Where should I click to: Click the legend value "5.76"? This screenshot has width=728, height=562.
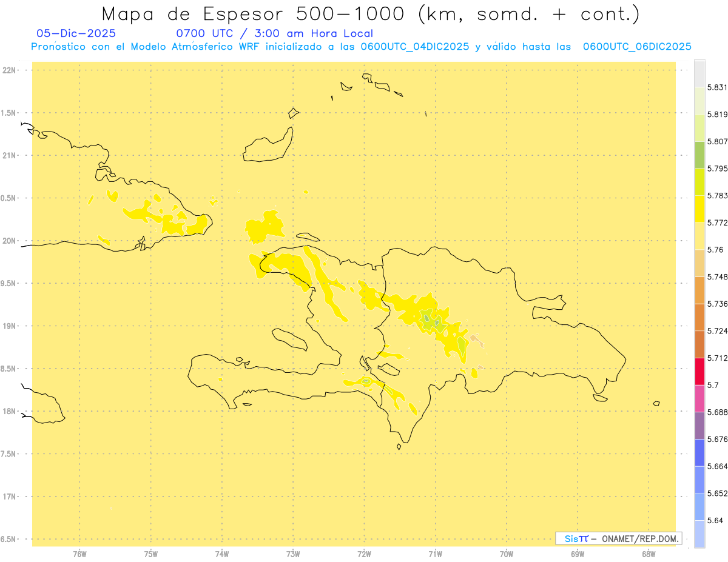tap(715, 250)
